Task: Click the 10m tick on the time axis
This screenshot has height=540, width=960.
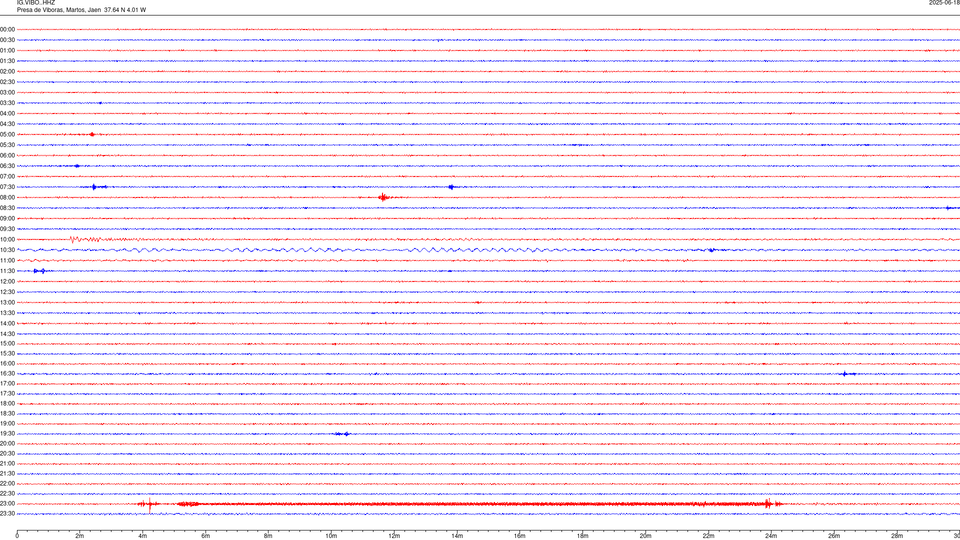Action: pyautogui.click(x=331, y=536)
